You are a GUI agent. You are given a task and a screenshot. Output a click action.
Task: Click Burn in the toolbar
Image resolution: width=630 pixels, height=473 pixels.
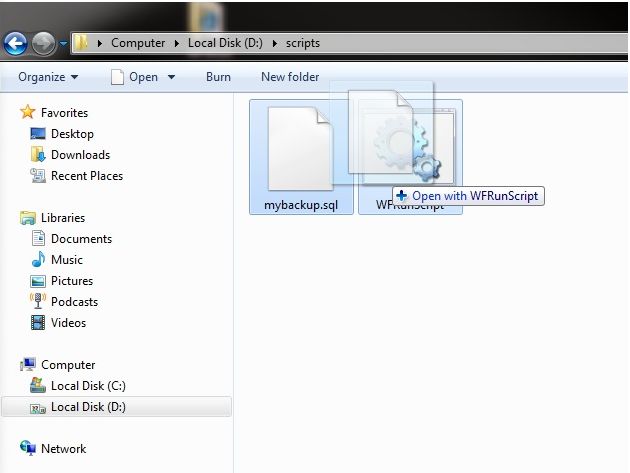tap(218, 77)
